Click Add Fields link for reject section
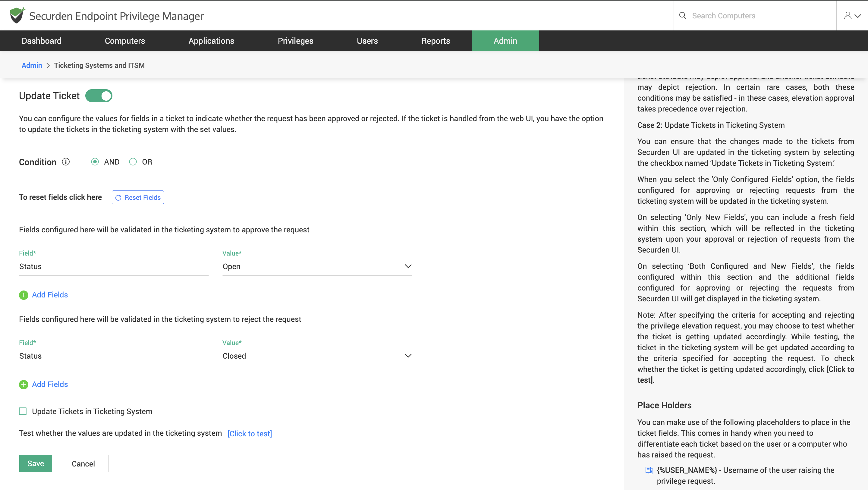 point(50,385)
